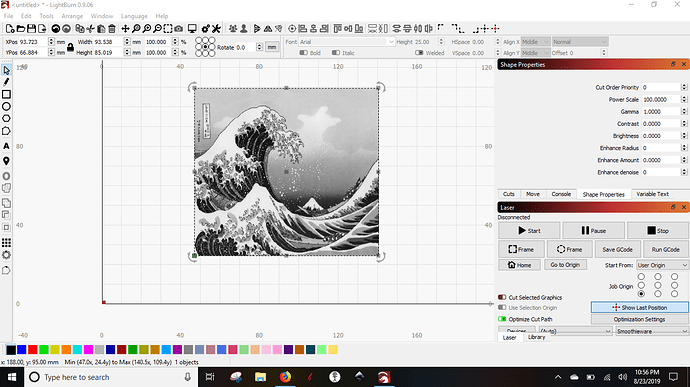Pick the black color swatch in palette

click(x=11, y=350)
